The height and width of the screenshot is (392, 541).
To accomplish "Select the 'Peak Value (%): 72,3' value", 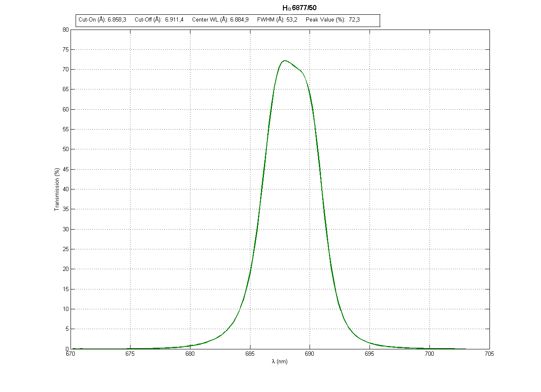I will 333,20.
